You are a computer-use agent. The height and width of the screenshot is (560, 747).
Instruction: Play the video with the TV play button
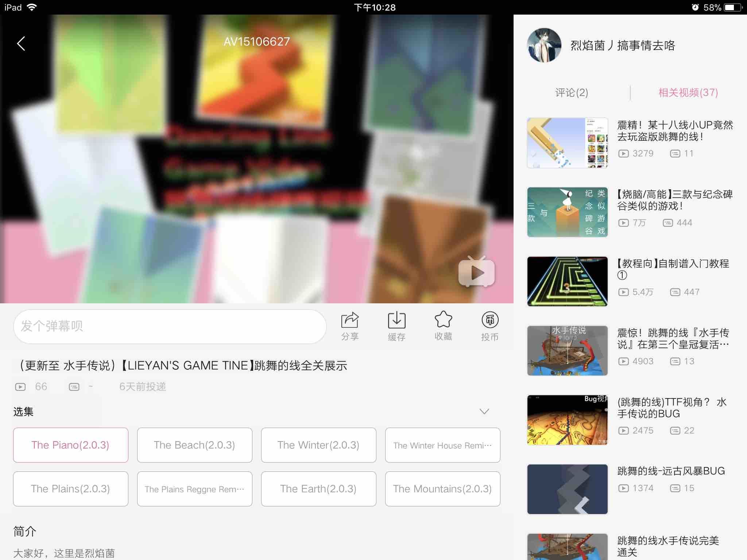[x=476, y=271]
